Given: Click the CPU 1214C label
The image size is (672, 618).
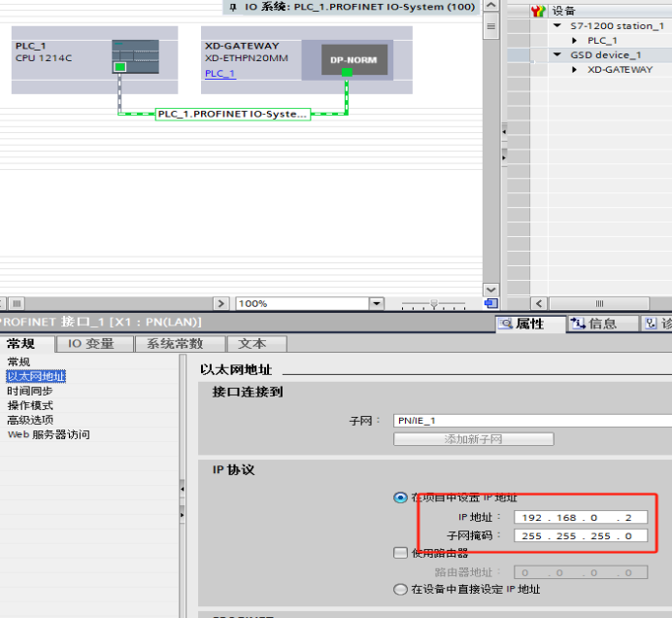Looking at the screenshot, I should click(x=44, y=58).
